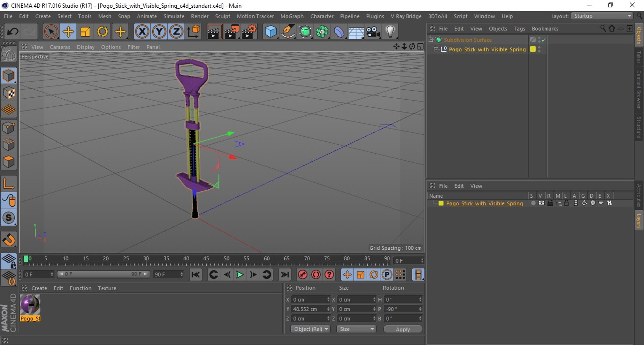Add a Floor environment object
This screenshot has width=644, height=345.
pyautogui.click(x=356, y=32)
